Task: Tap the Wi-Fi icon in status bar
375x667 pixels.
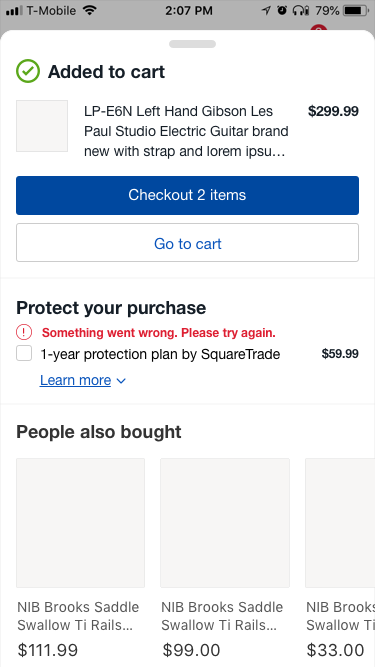Action: click(89, 10)
